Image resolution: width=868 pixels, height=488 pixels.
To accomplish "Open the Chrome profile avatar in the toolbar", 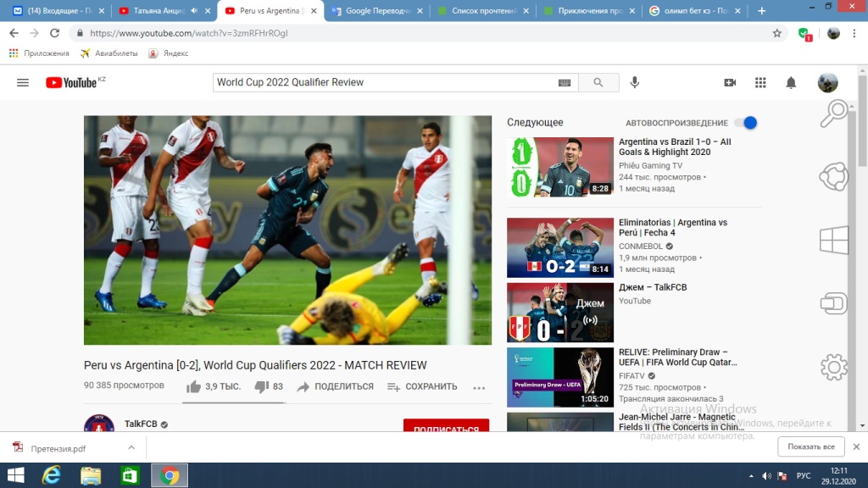I will coord(833,33).
